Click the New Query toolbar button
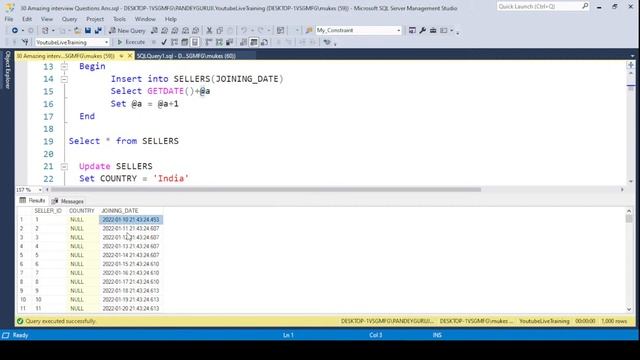This screenshot has height=360, width=640. (127, 31)
